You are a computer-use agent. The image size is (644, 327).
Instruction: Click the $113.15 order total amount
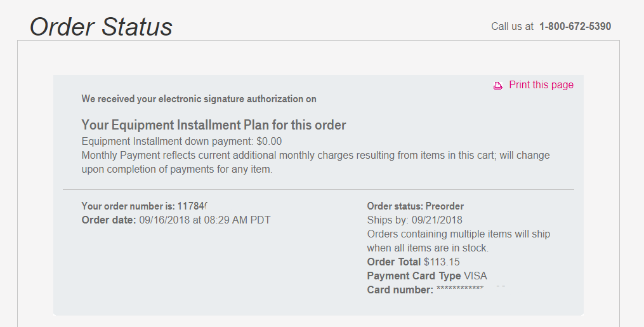click(x=442, y=262)
